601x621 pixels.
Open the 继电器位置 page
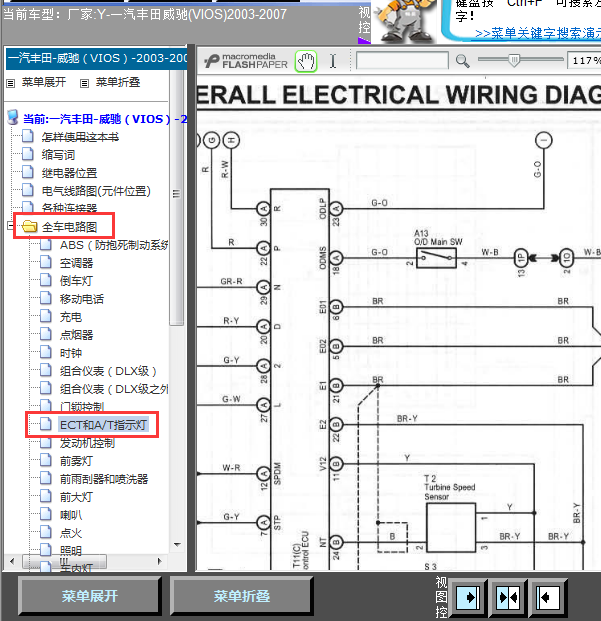[69, 173]
